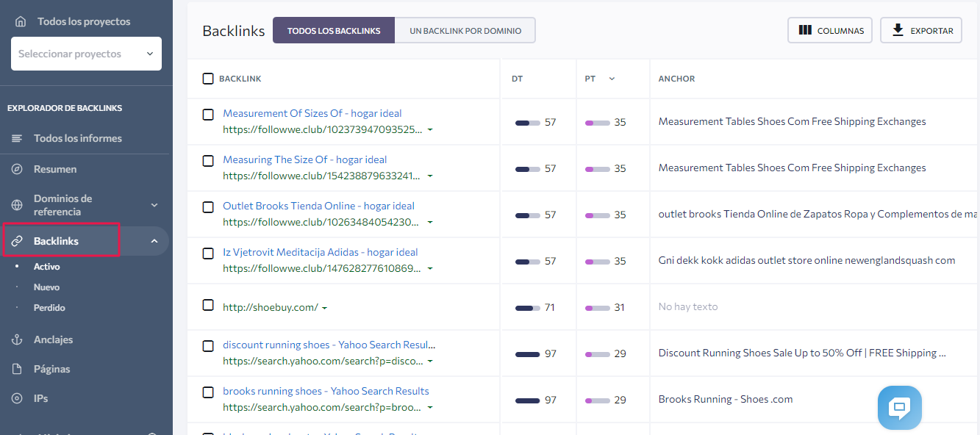Open URL caret under 'discount running shoes' link

coord(430,362)
